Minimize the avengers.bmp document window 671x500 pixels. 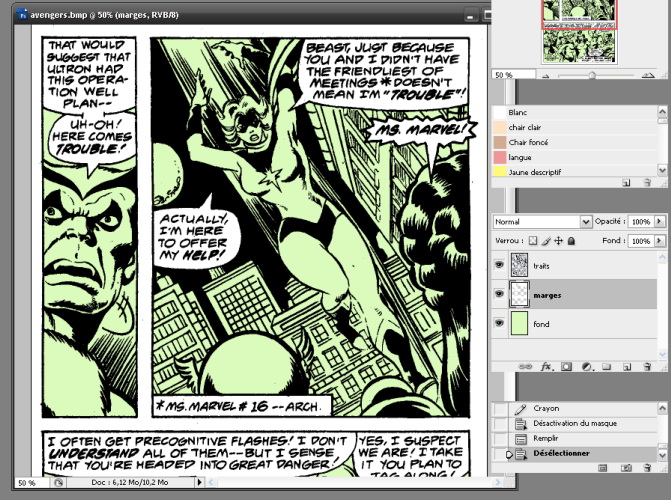coord(470,15)
